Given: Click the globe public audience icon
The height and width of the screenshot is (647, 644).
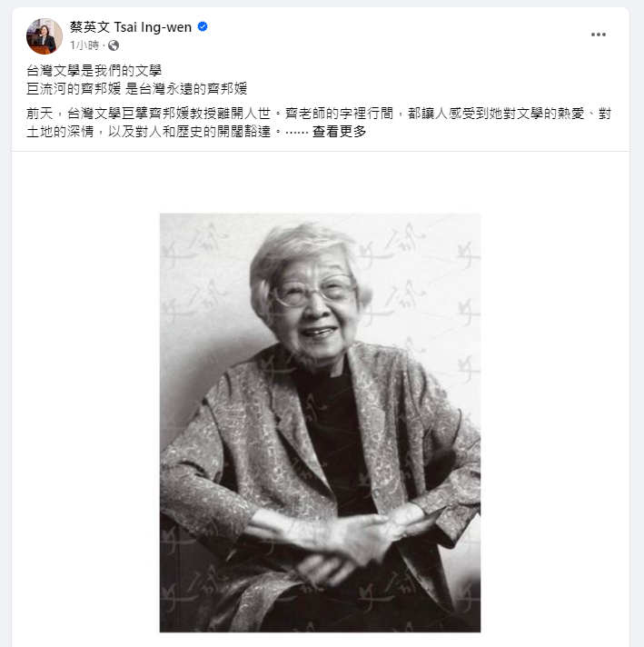Looking at the screenshot, I should (x=114, y=45).
